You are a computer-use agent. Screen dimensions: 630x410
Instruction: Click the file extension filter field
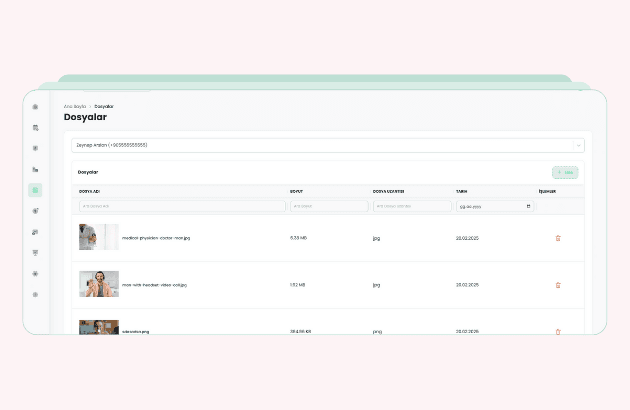click(x=411, y=206)
